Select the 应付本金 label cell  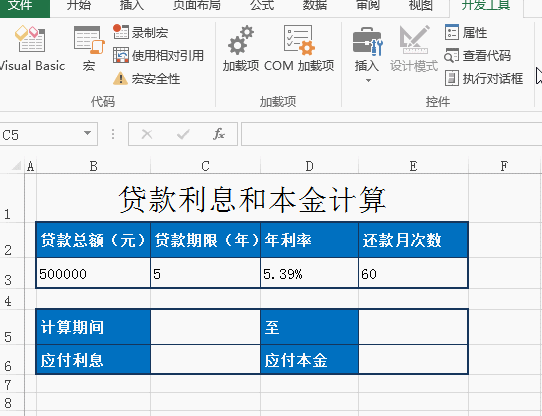coord(309,360)
